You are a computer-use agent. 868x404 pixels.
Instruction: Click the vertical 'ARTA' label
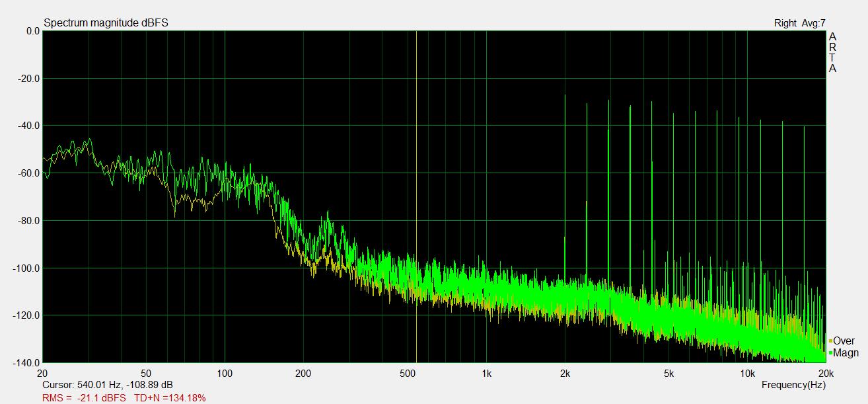point(832,52)
